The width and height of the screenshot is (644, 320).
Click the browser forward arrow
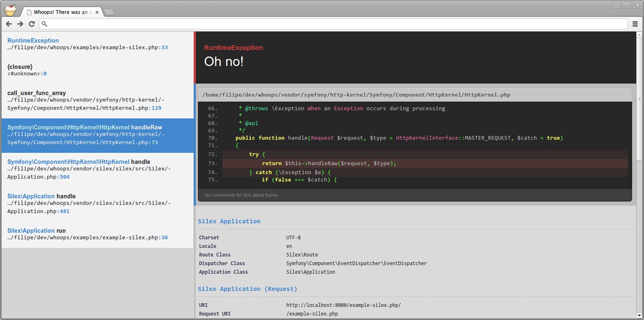(x=20, y=24)
